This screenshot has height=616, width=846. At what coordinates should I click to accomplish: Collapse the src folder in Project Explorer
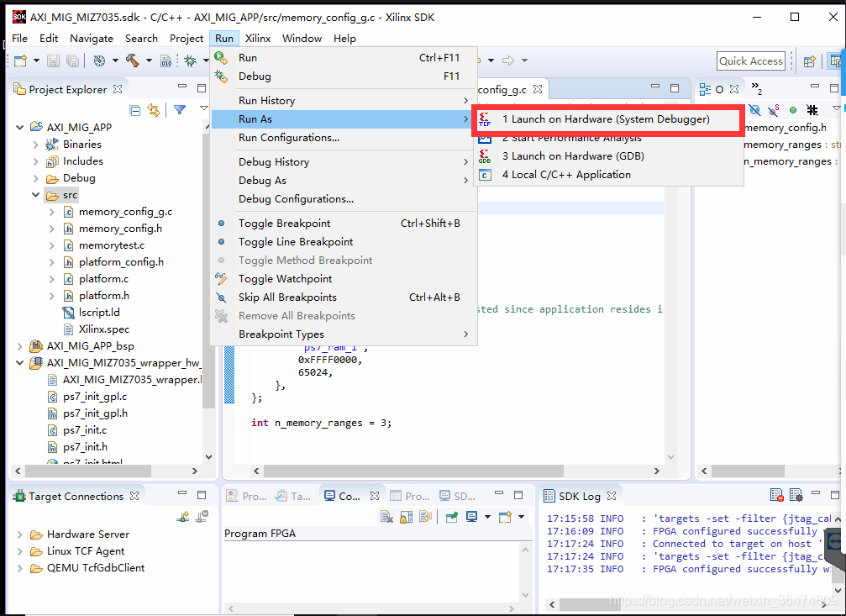pos(36,195)
